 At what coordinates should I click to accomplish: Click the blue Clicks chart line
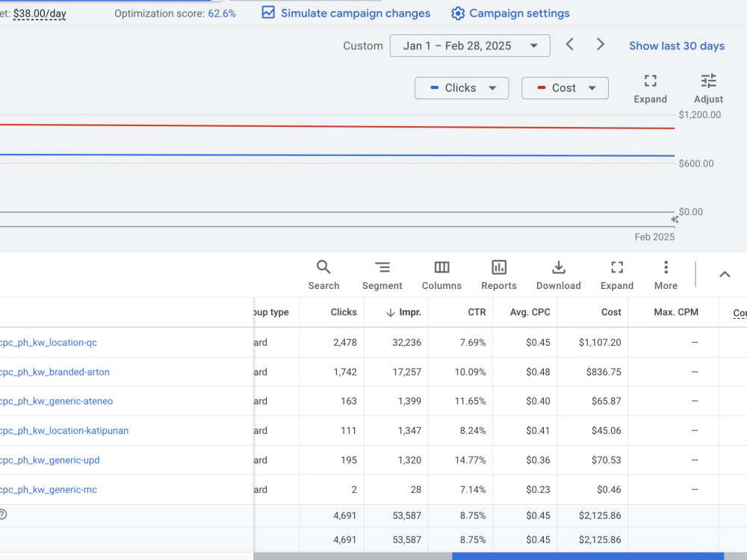click(338, 155)
